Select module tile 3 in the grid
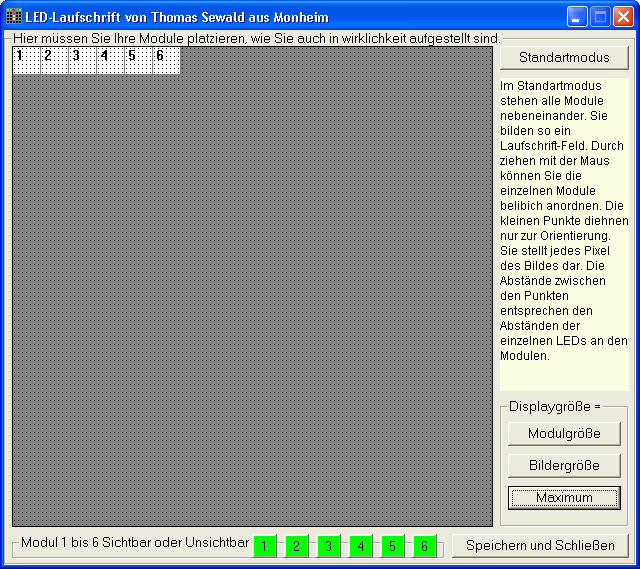640x569 pixels. [82, 60]
